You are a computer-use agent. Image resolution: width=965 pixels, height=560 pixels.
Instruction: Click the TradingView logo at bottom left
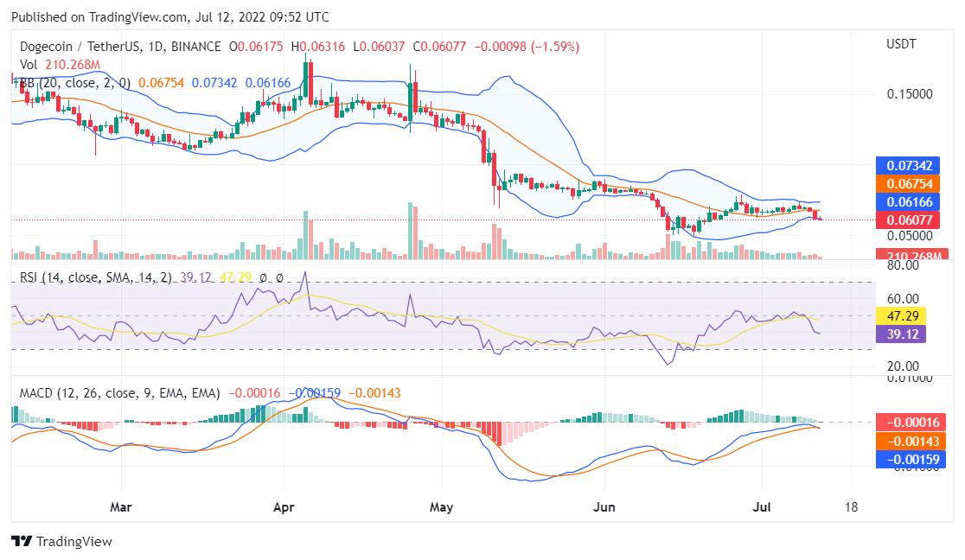61,541
